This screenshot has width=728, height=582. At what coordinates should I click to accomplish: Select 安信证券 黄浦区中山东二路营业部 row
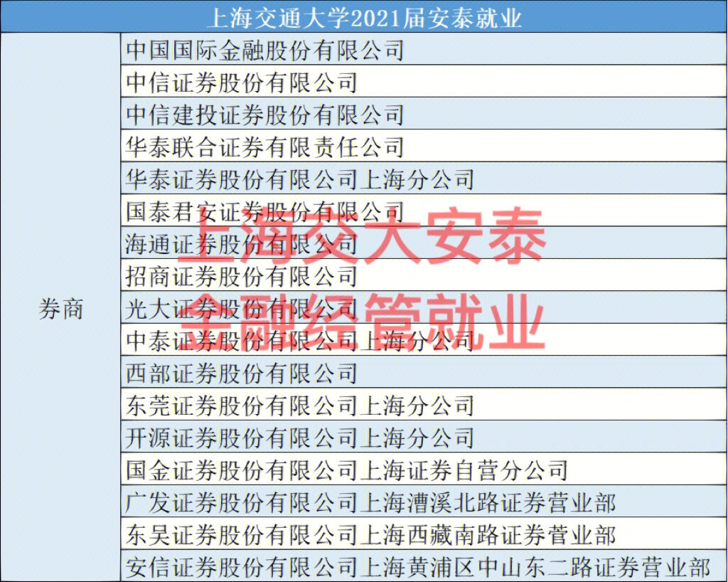point(424,566)
